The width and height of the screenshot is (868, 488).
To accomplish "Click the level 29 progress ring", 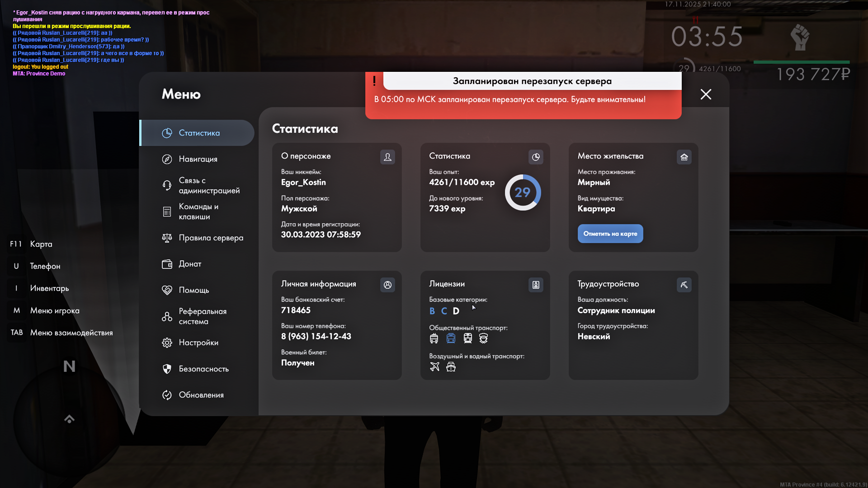I will click(x=523, y=192).
